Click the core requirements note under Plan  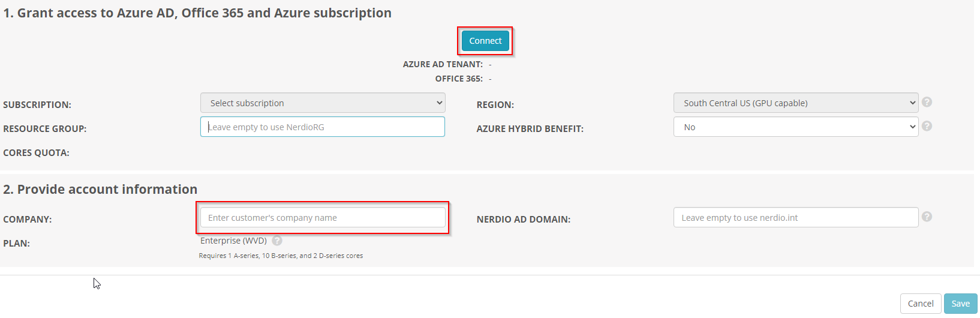[x=281, y=256]
